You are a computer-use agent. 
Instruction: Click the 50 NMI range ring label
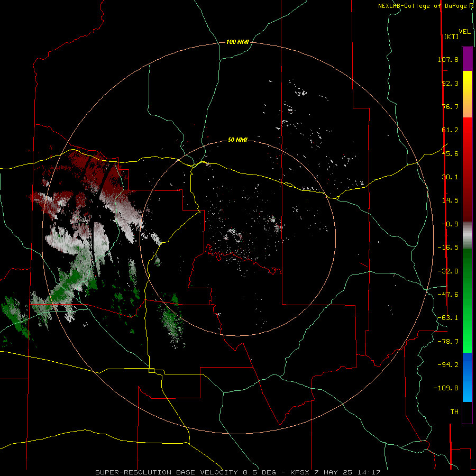237,140
